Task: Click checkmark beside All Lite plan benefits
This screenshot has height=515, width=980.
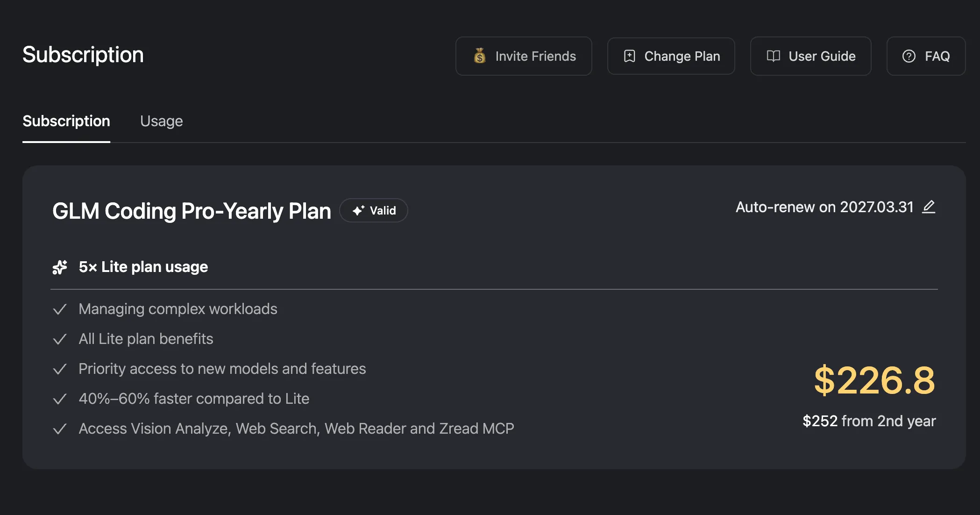Action: tap(60, 339)
